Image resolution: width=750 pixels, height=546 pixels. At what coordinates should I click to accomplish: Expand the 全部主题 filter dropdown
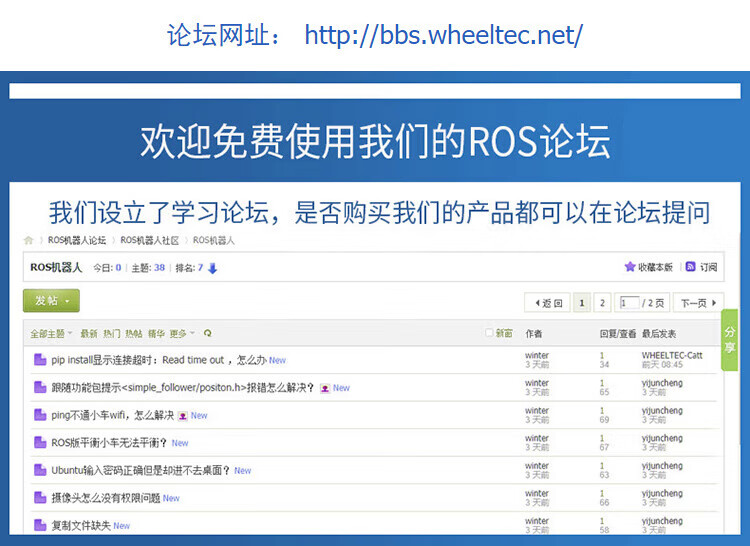(x=51, y=333)
